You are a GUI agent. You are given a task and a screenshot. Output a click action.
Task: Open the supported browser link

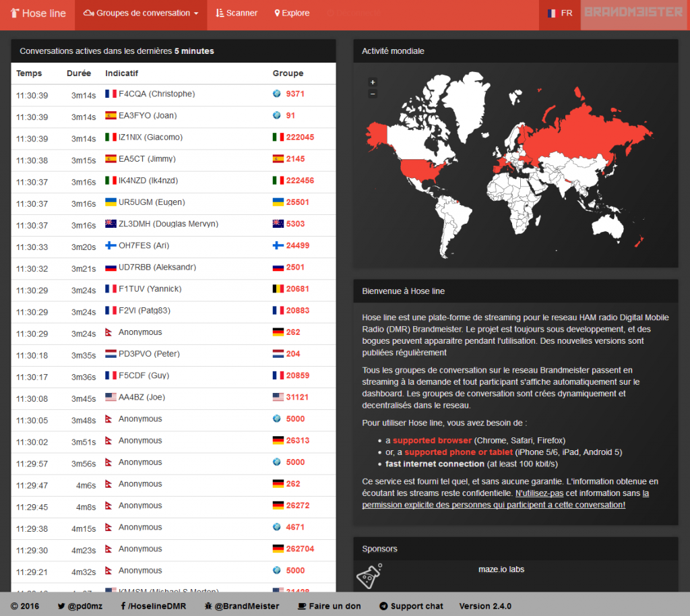(432, 441)
